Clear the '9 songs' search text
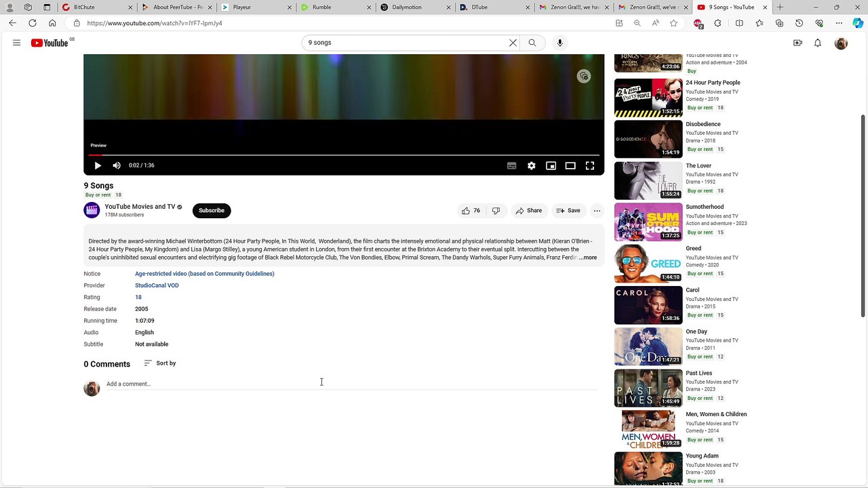 pyautogui.click(x=513, y=43)
